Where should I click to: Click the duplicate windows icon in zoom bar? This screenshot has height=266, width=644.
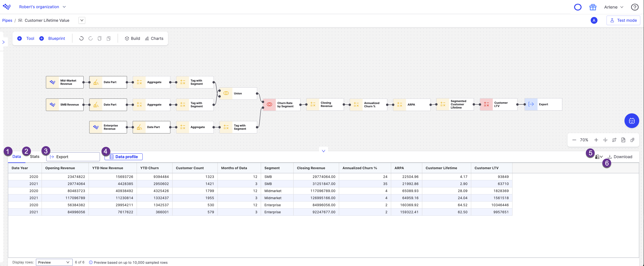point(632,140)
